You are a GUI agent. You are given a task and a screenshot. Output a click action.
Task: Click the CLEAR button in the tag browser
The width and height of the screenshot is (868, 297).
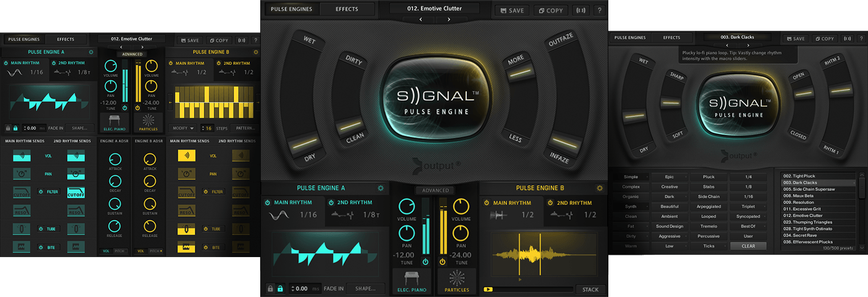pos(748,246)
